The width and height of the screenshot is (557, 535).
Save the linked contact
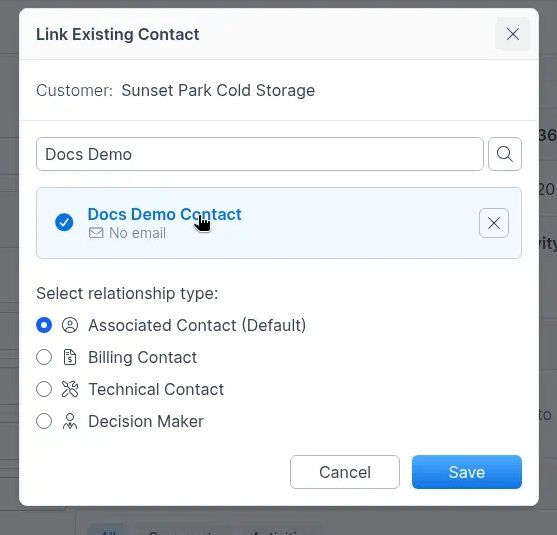[x=467, y=472]
